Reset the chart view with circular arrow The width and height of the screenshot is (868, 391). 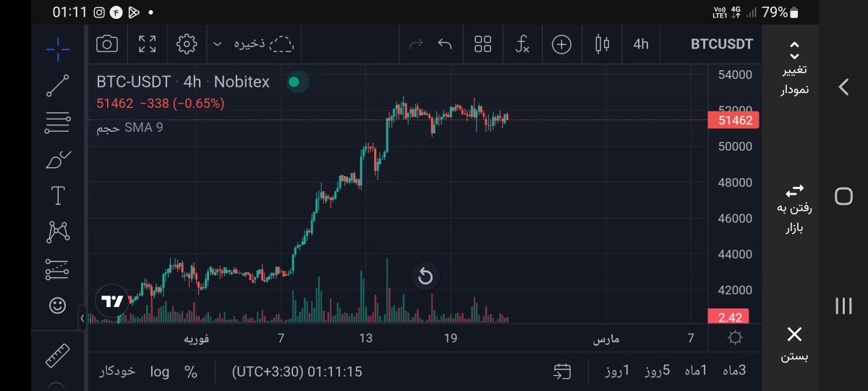click(425, 276)
